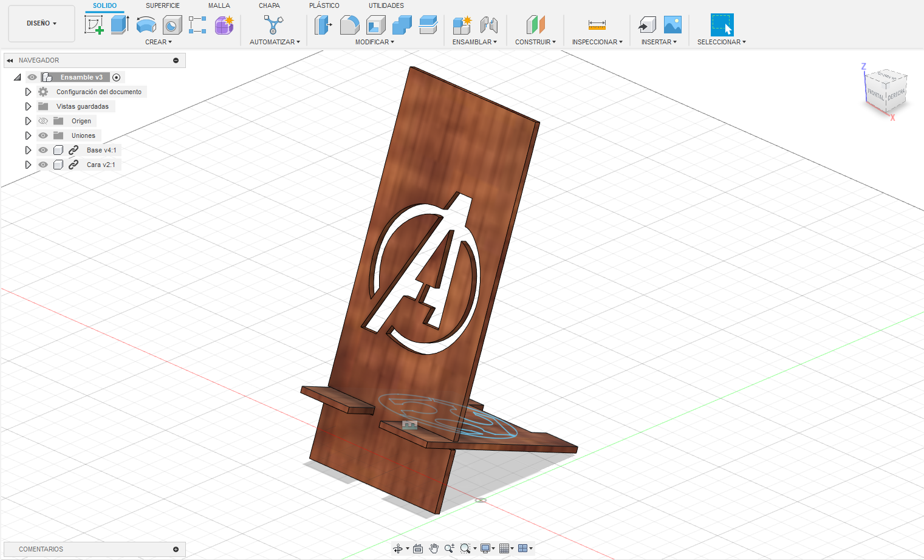Activate the Fillet tool
This screenshot has height=560, width=924.
coord(349,25)
